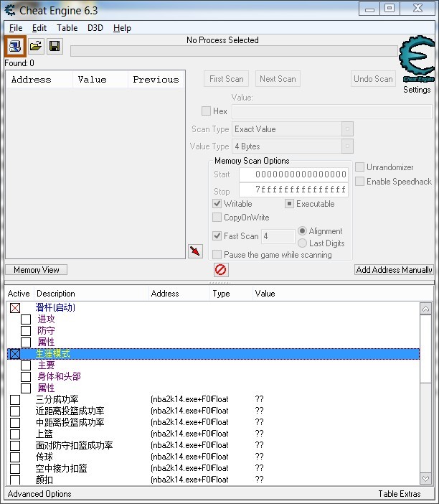Select the 空中接力扣篮 row description
The width and height of the screenshot is (439, 504).
coord(61,468)
